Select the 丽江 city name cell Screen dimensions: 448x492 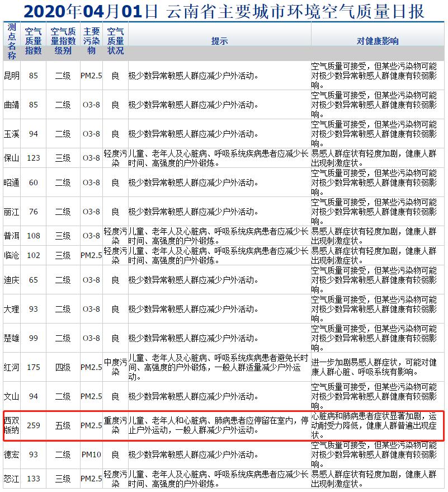point(12,212)
